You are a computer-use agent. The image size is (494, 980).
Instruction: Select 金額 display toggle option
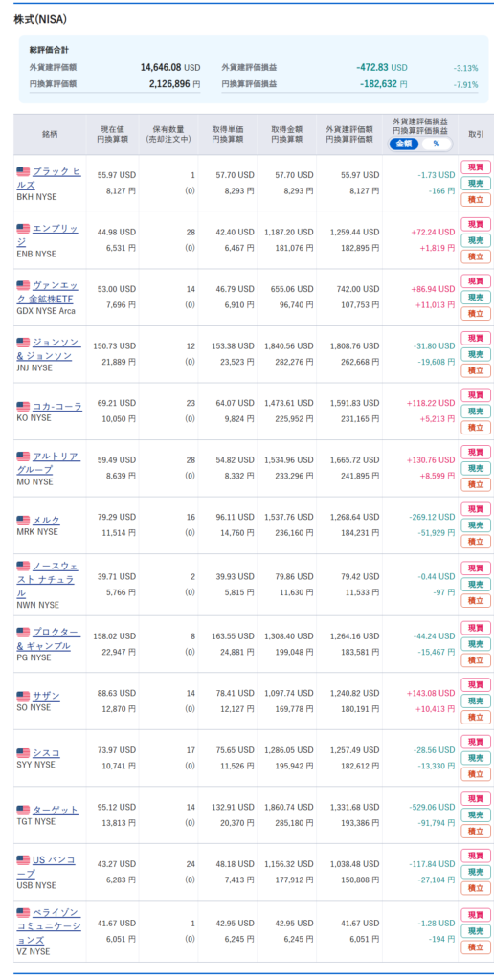click(x=405, y=144)
